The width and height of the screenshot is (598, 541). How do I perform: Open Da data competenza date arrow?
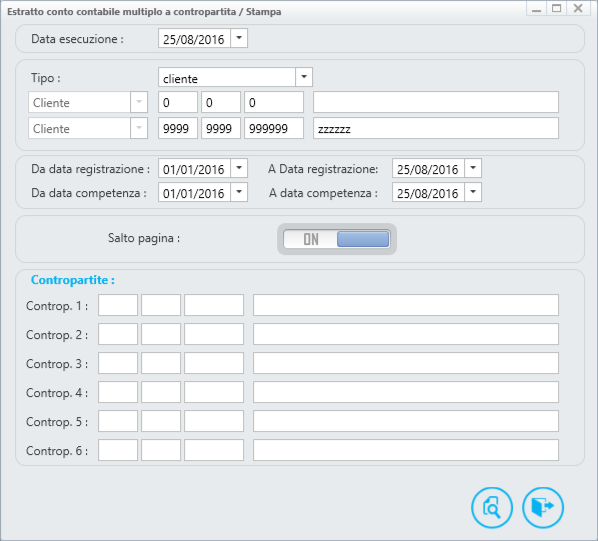click(x=239, y=192)
